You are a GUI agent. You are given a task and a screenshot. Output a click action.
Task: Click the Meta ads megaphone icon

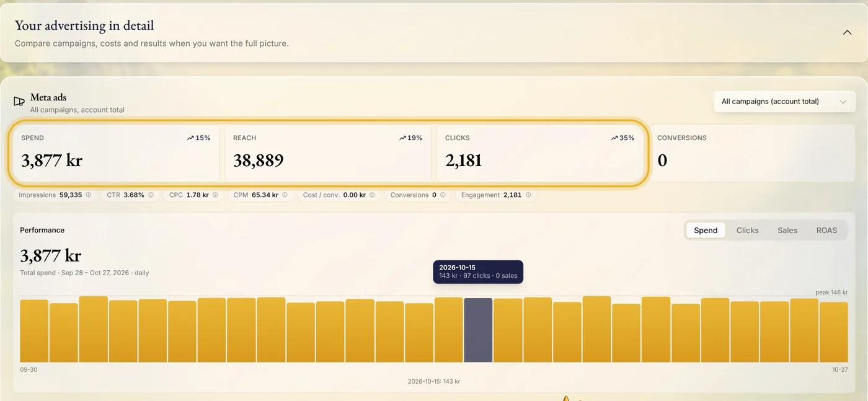pyautogui.click(x=19, y=101)
